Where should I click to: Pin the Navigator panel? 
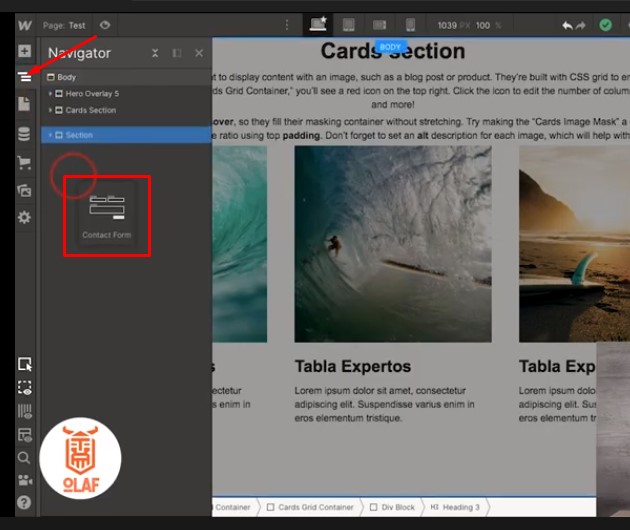tap(177, 53)
